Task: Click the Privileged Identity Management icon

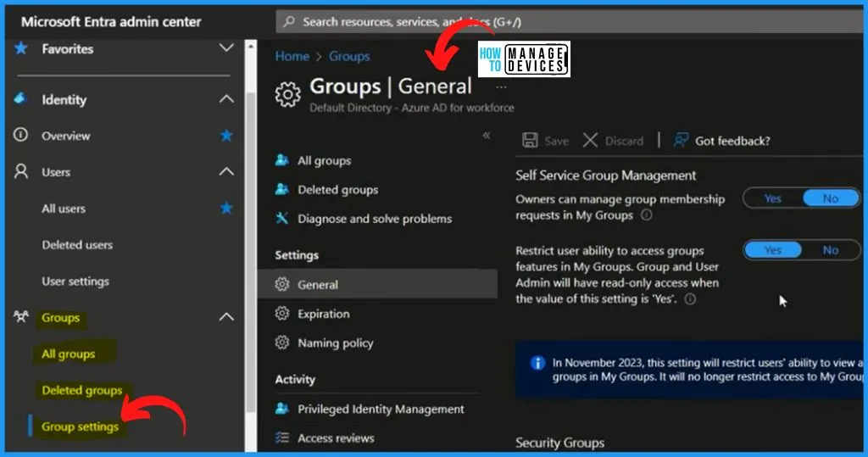Action: (281, 409)
